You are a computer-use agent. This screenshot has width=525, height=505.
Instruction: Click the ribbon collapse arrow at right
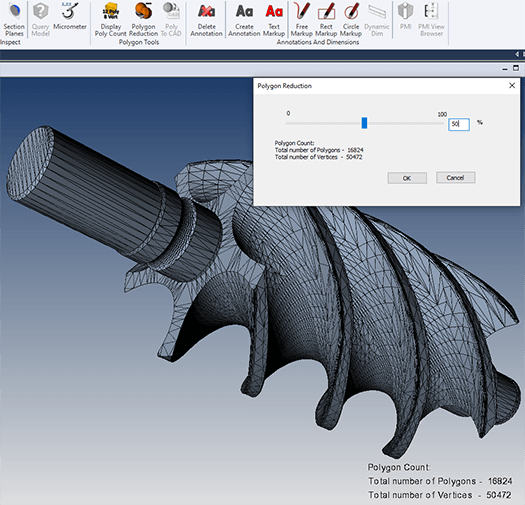coord(517,54)
